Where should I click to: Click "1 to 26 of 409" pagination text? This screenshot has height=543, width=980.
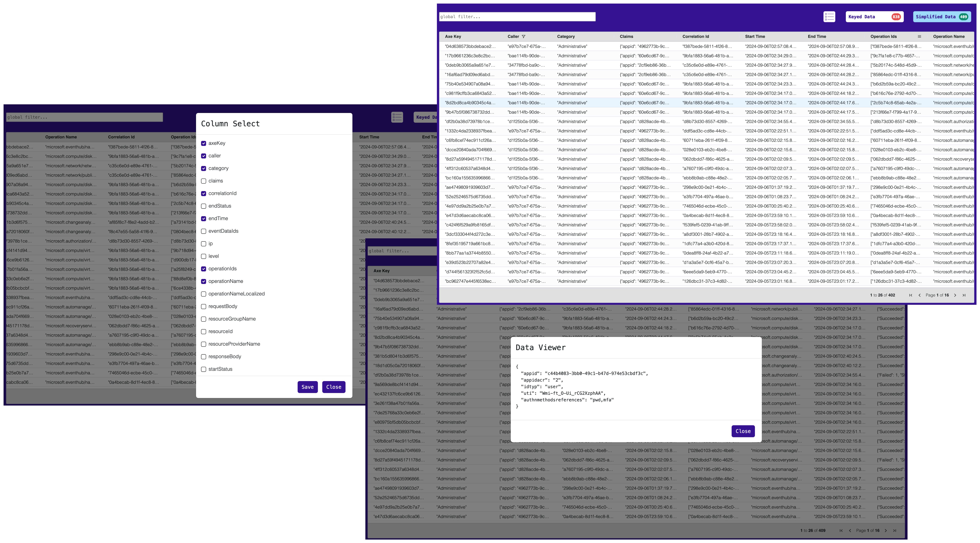click(813, 530)
